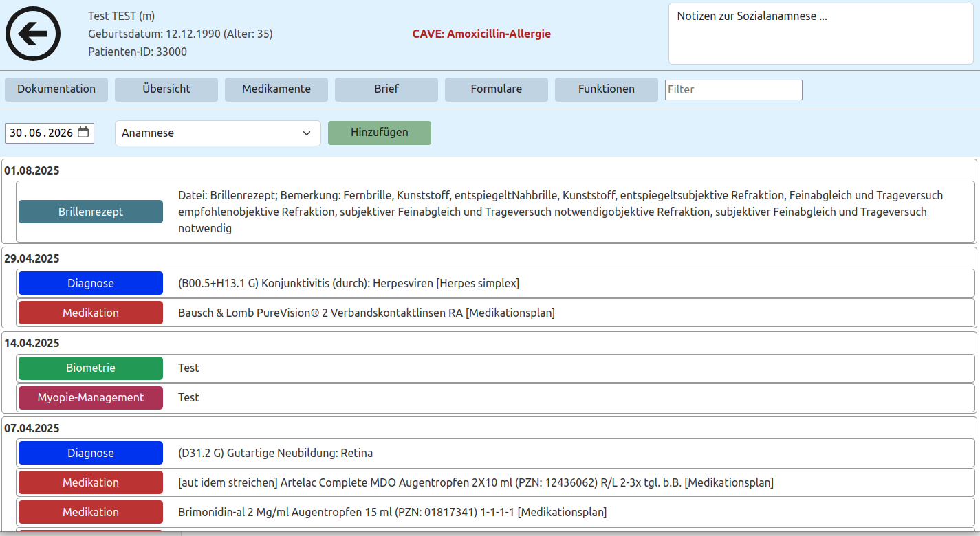Open the Medikation entry for Bausch & Lomb

pyautogui.click(x=91, y=313)
